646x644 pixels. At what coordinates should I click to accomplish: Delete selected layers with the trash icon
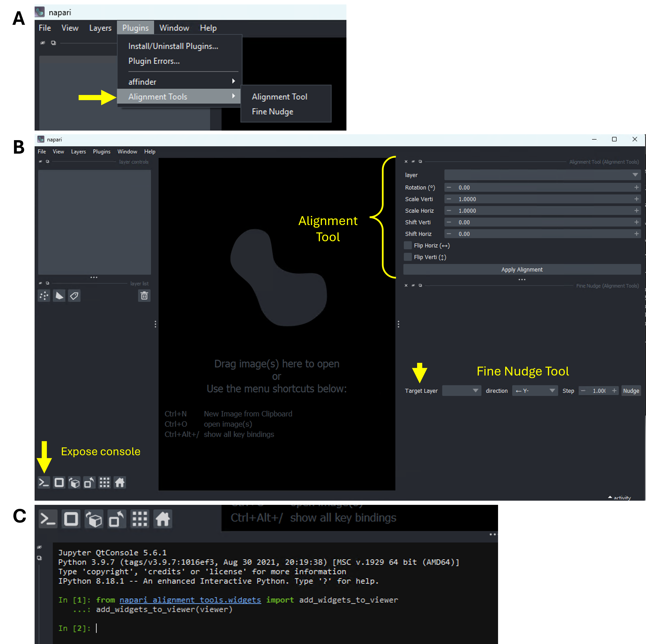click(x=144, y=296)
